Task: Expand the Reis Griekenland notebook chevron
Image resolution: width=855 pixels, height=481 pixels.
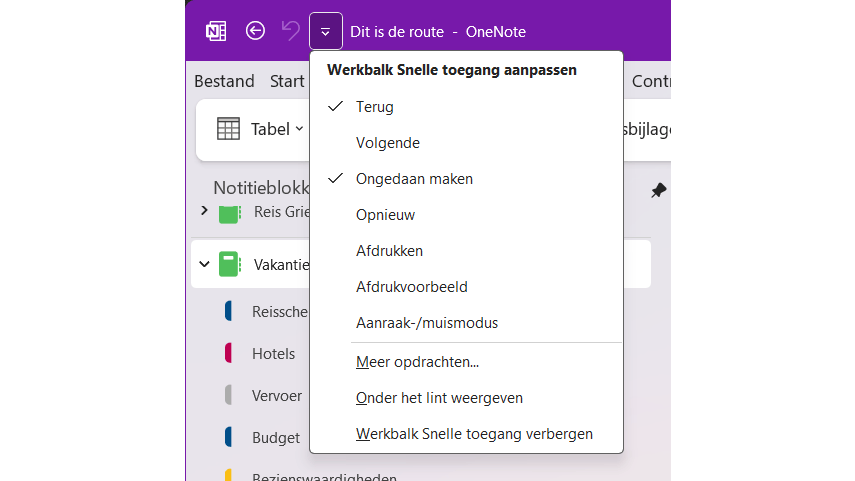Action: [x=204, y=211]
